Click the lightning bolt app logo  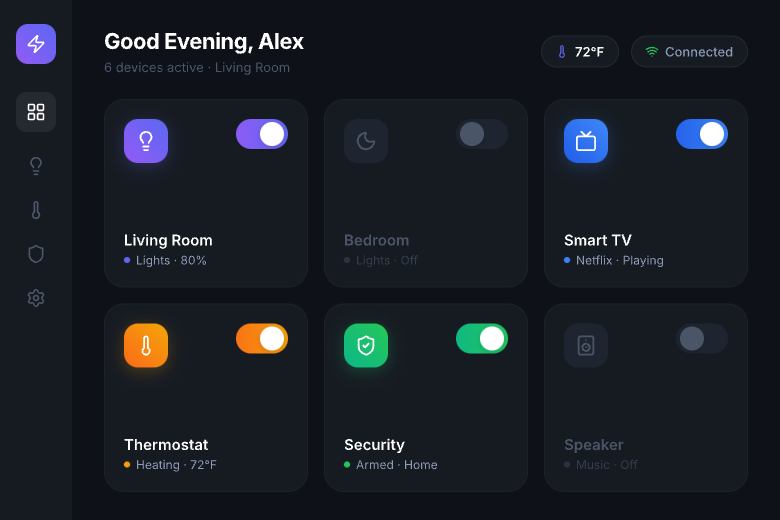coord(36,44)
